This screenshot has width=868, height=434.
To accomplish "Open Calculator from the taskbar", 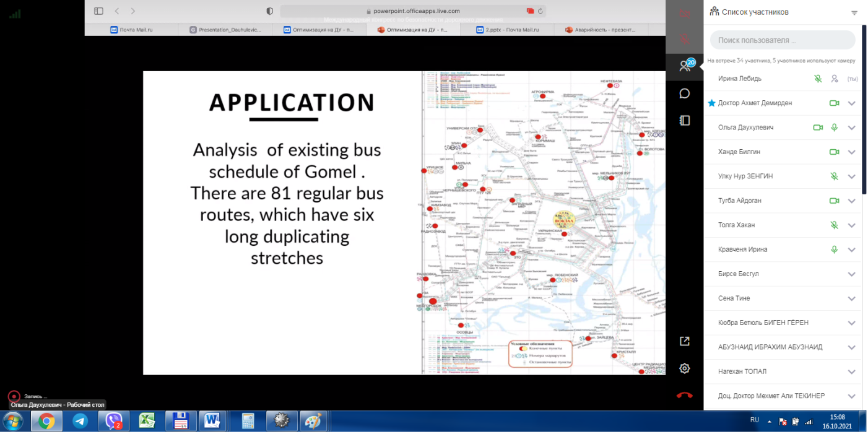I will point(248,422).
